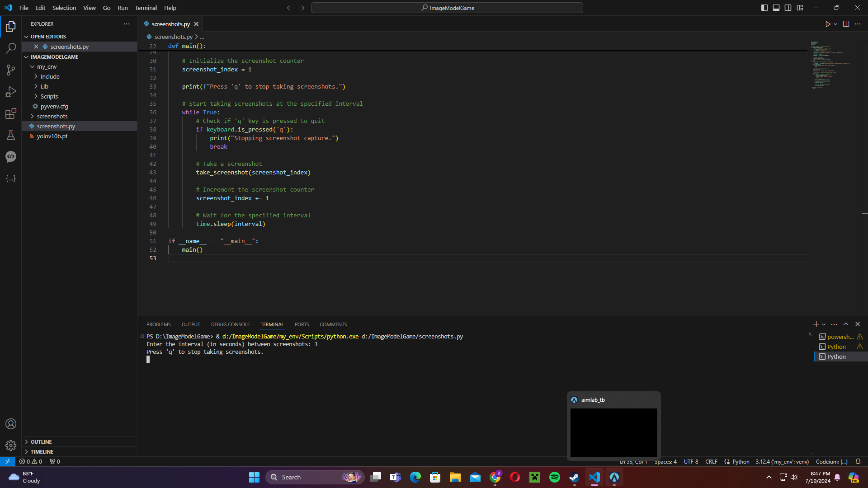Viewport: 868px width, 488px height.
Task: Expand the OUTLINE section
Action: tap(41, 442)
